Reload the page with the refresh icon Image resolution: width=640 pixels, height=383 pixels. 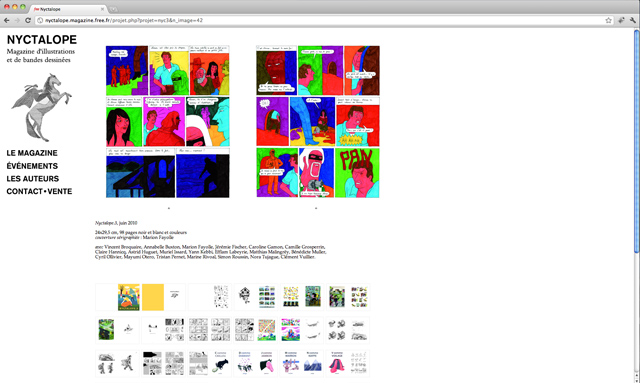click(x=28, y=20)
